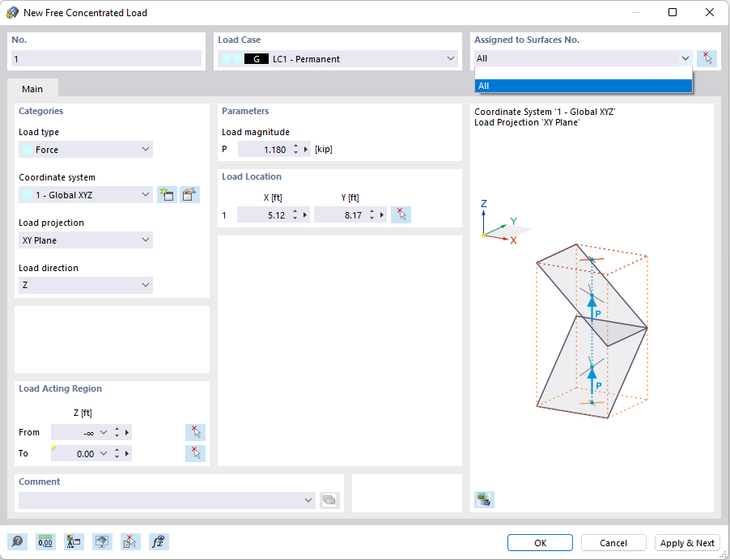Open the formula fx icon

(159, 542)
